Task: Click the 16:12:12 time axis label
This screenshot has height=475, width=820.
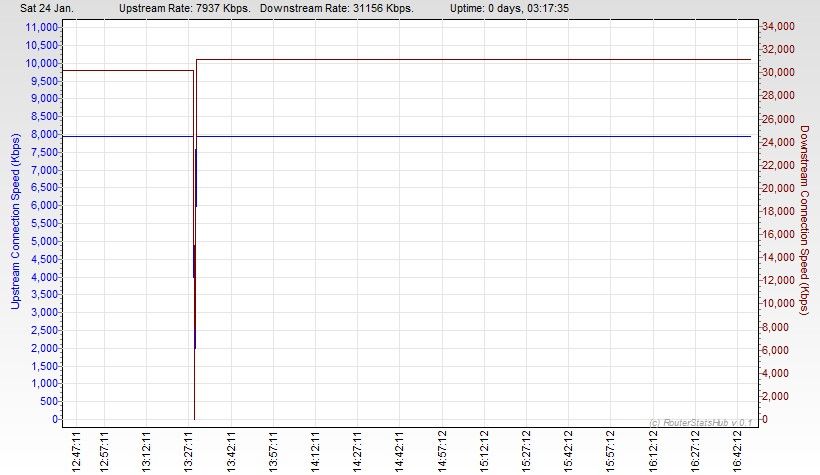Action: click(653, 451)
